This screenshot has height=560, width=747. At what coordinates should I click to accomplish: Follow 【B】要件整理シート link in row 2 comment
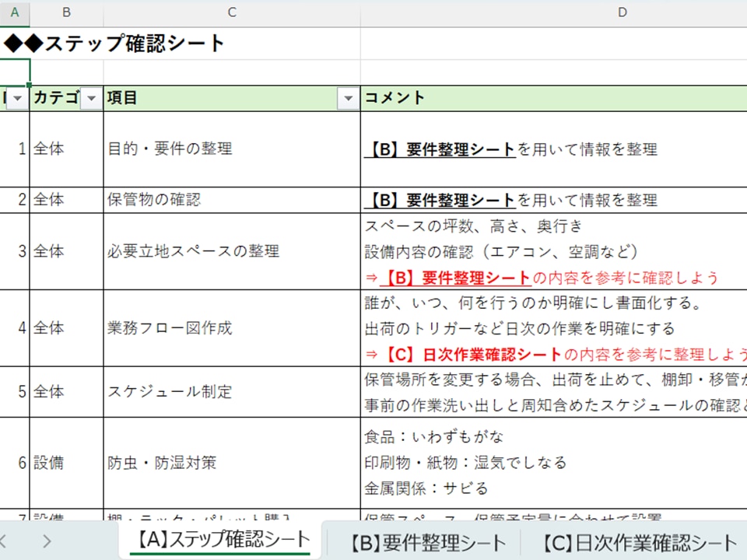[x=440, y=200]
